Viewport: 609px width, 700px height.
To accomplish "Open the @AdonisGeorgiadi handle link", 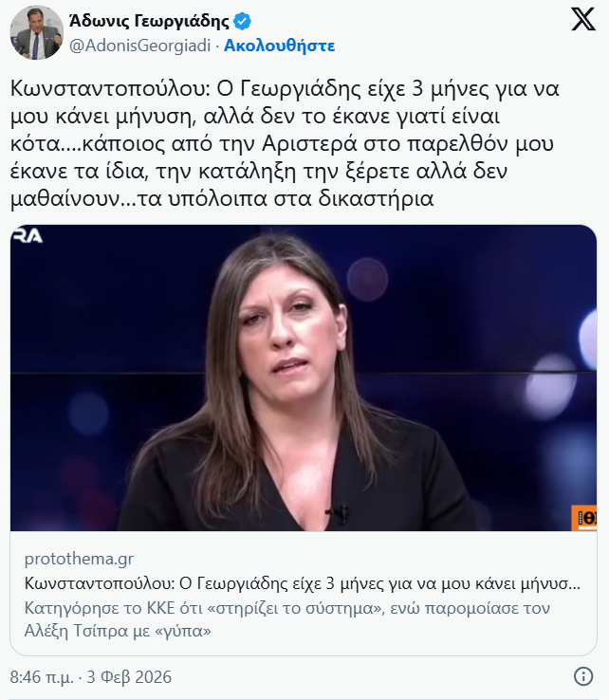I will (x=139, y=46).
